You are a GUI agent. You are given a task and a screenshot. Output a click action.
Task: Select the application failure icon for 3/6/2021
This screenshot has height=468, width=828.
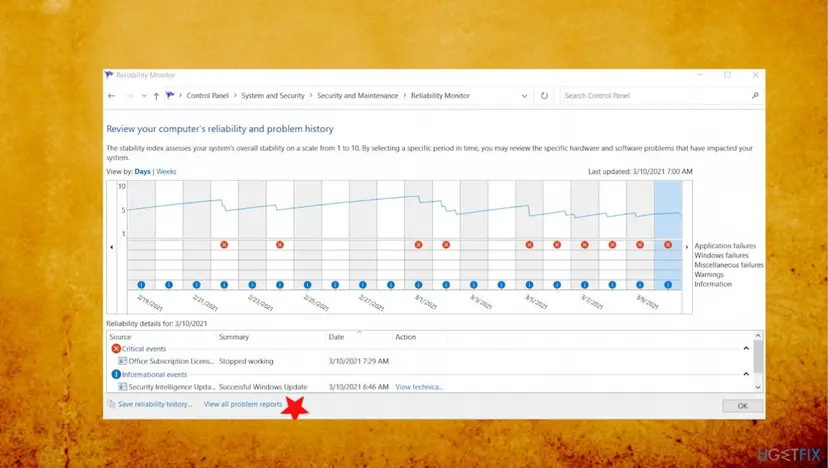click(x=557, y=245)
